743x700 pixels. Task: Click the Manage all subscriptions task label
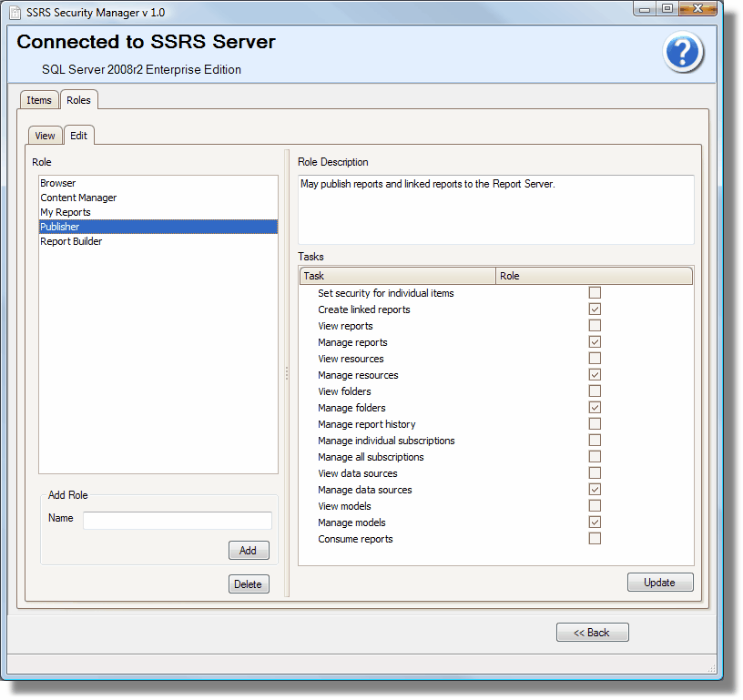coord(371,457)
